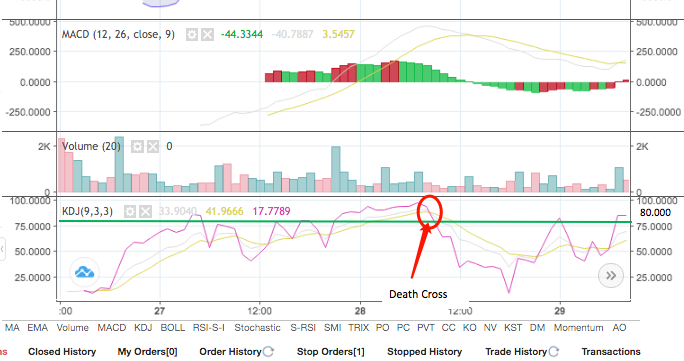
Task: Select the Volume indicator button
Action: point(73,328)
